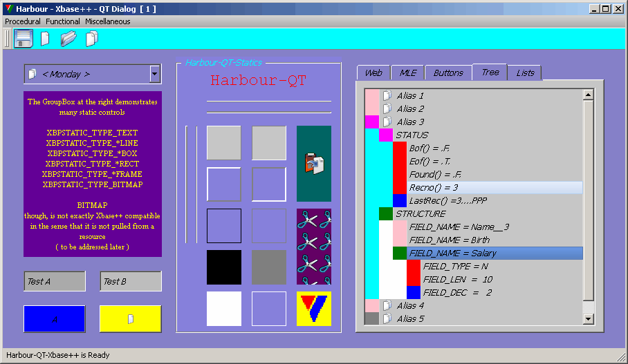
Task: Click the solid black static box
Action: [x=224, y=267]
